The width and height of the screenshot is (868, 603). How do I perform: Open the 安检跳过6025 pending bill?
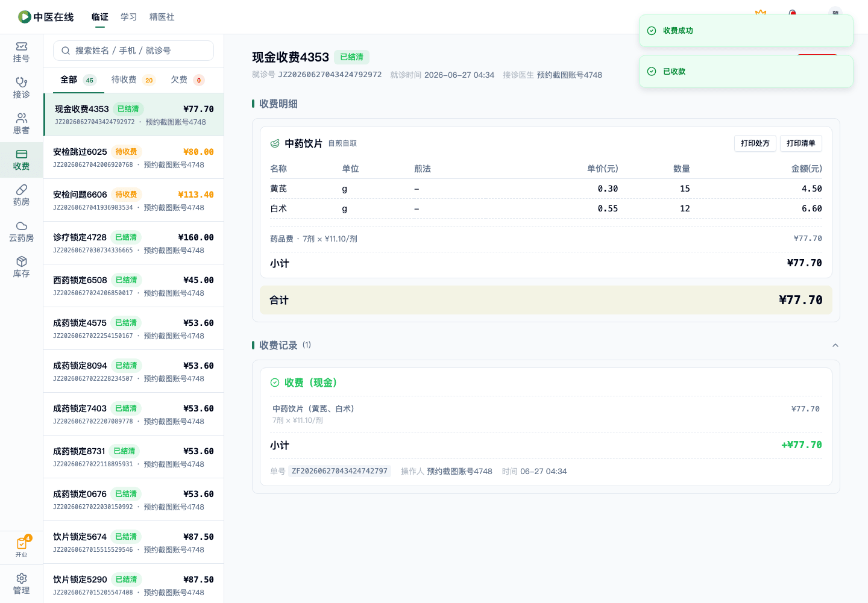point(134,157)
